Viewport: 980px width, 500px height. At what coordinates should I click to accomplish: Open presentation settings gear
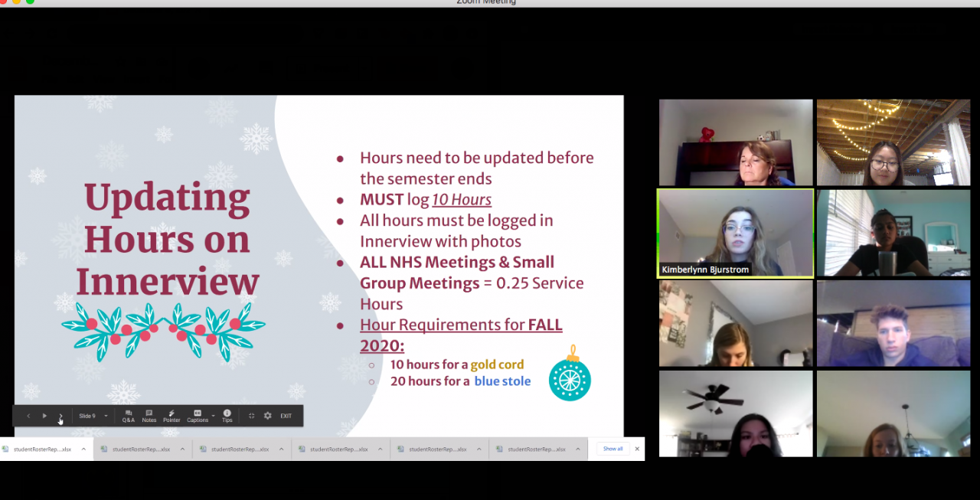pos(267,416)
